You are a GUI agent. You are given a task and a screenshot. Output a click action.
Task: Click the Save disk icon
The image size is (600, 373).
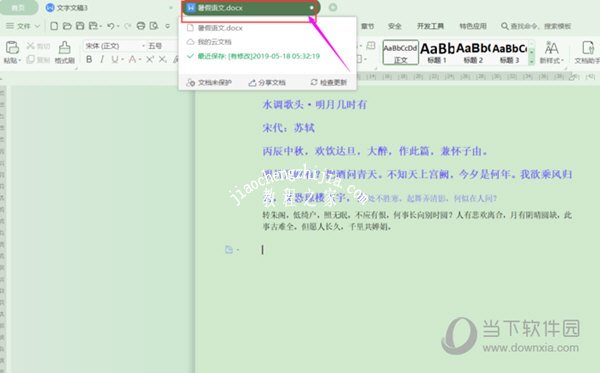pos(80,26)
